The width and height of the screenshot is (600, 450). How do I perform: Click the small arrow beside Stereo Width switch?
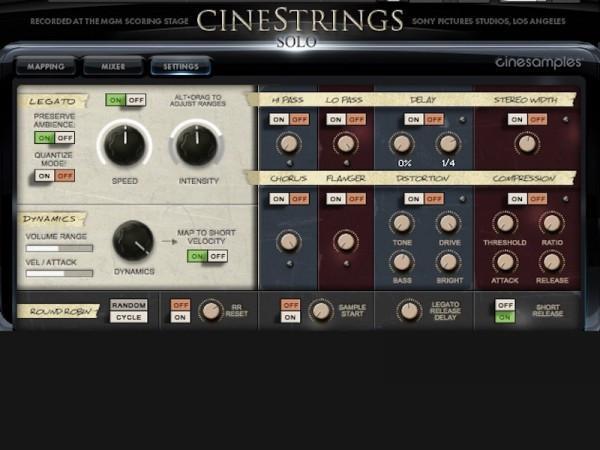click(566, 119)
